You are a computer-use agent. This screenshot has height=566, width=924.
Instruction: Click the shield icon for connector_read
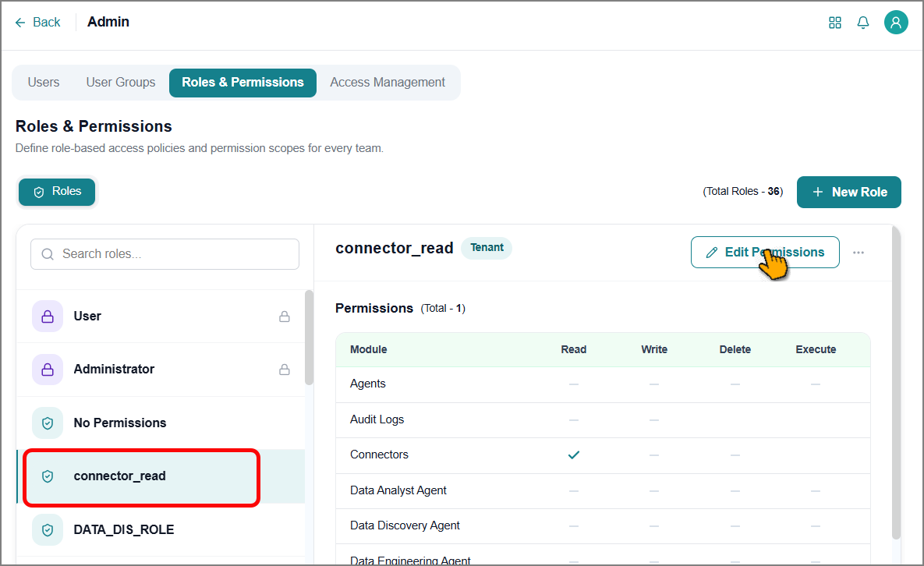pyautogui.click(x=48, y=476)
